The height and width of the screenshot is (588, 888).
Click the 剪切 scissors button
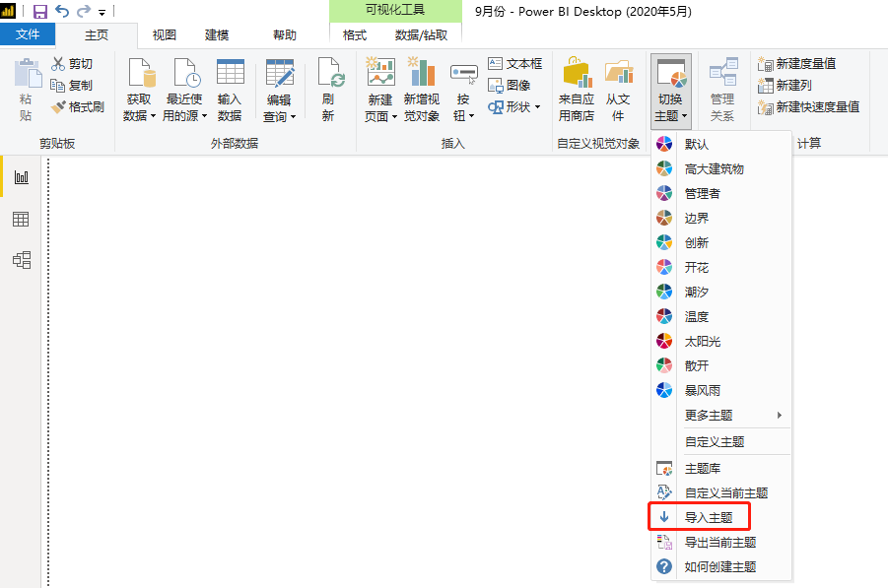click(72, 64)
